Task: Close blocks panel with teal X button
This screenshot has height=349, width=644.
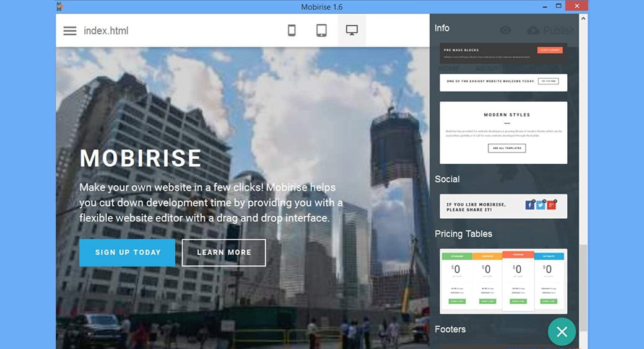Action: point(562,332)
